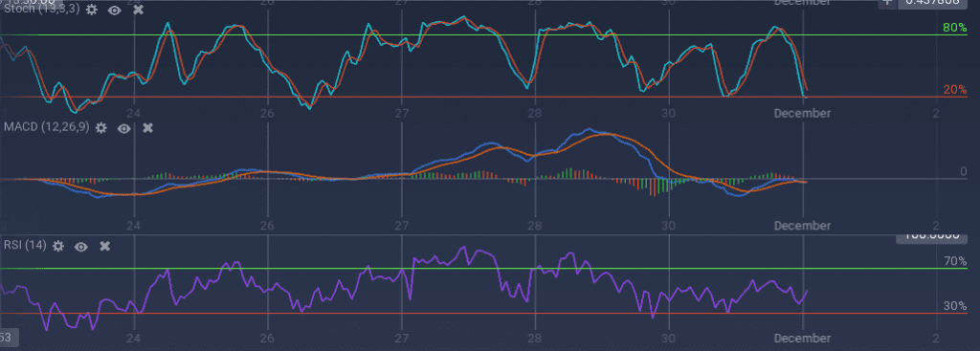The width and height of the screenshot is (980, 351).
Task: Click the 80% level label on Stoch
Action: tap(954, 28)
